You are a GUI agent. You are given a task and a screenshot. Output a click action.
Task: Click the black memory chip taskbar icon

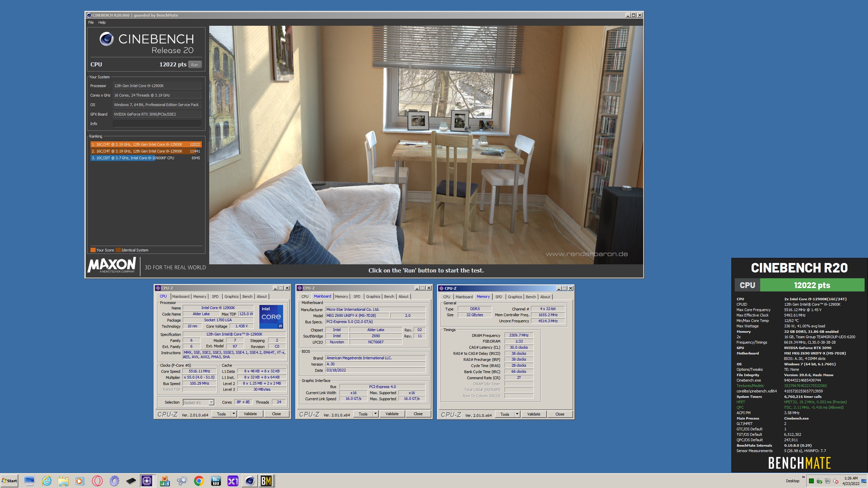coord(131,481)
